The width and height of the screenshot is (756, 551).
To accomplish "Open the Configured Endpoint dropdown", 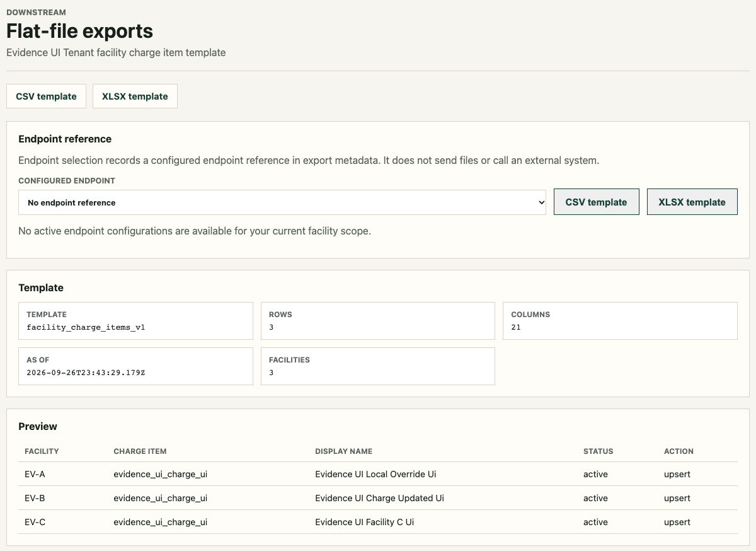I will (x=282, y=202).
